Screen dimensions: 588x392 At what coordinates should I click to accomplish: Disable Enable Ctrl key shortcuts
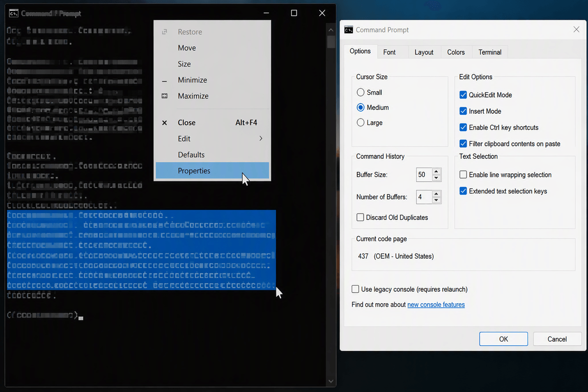pyautogui.click(x=463, y=127)
